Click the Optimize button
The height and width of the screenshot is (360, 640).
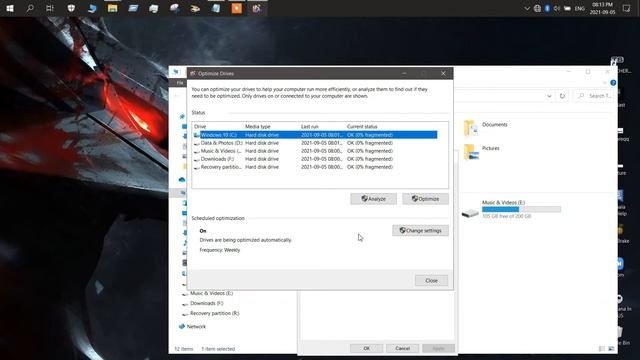(425, 199)
